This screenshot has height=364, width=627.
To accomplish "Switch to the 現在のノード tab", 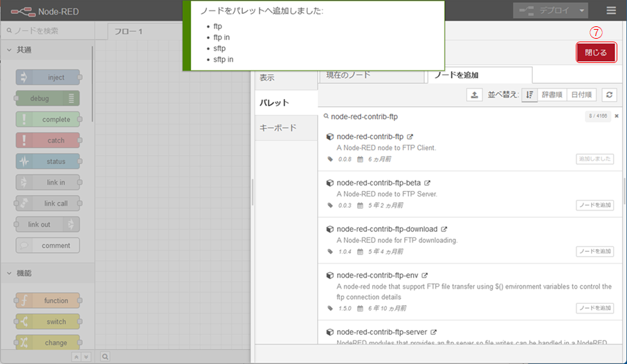I will click(x=348, y=75).
